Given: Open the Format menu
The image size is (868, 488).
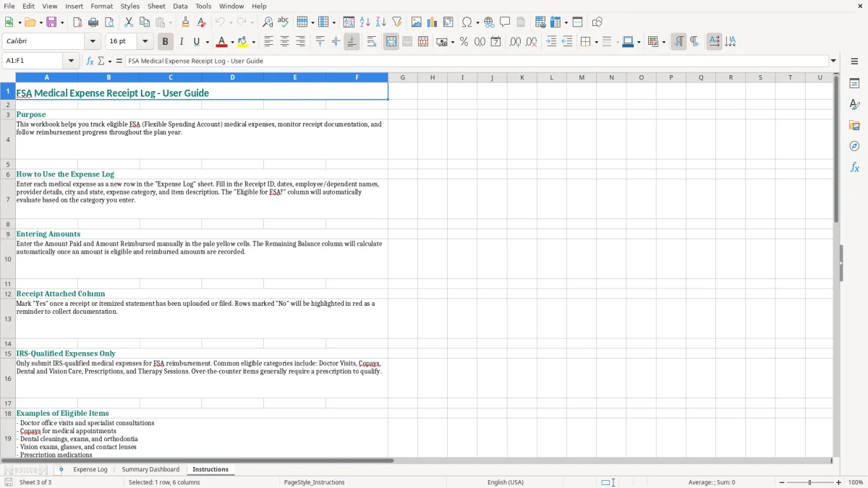Looking at the screenshot, I should click(101, 6).
